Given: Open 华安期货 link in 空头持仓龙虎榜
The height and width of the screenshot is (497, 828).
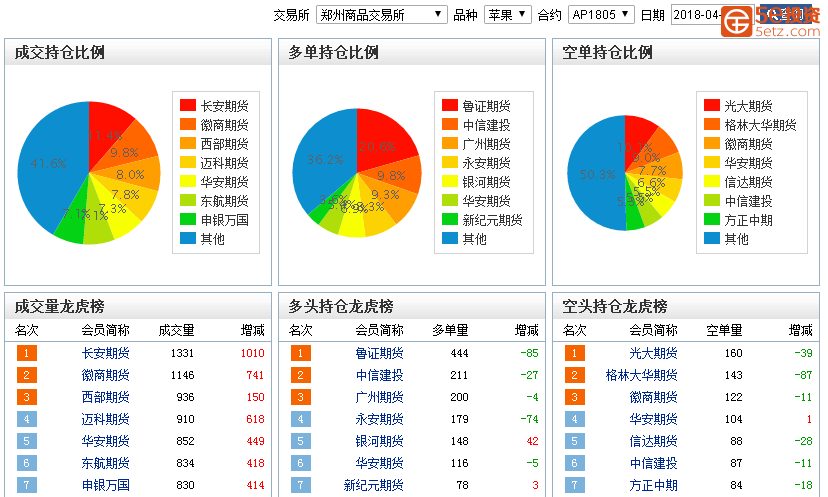Looking at the screenshot, I should tap(653, 419).
